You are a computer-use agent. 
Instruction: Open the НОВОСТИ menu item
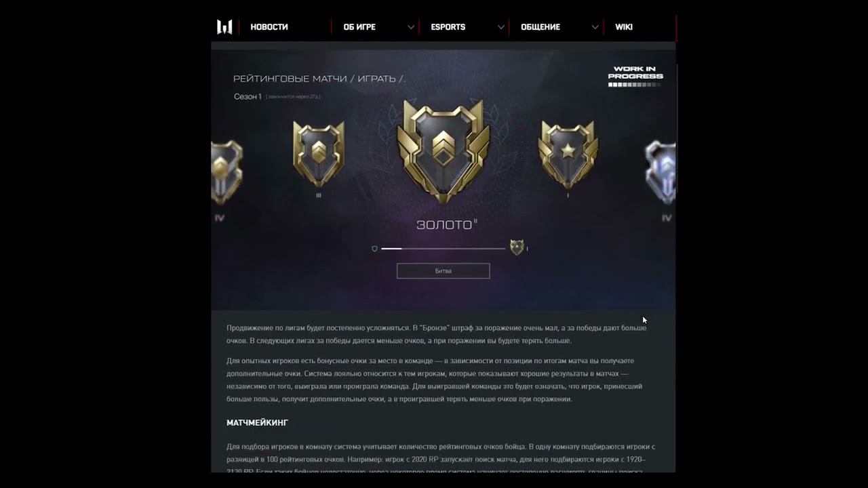click(269, 27)
